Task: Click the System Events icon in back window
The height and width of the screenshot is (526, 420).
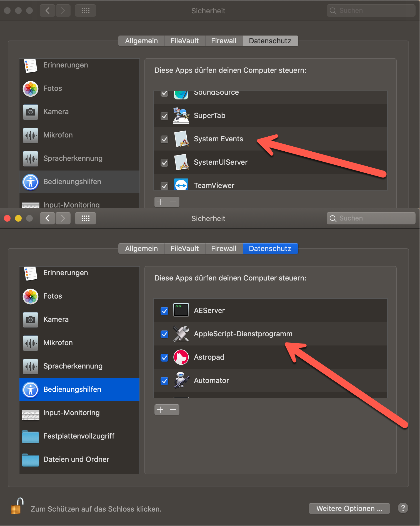Action: 182,139
